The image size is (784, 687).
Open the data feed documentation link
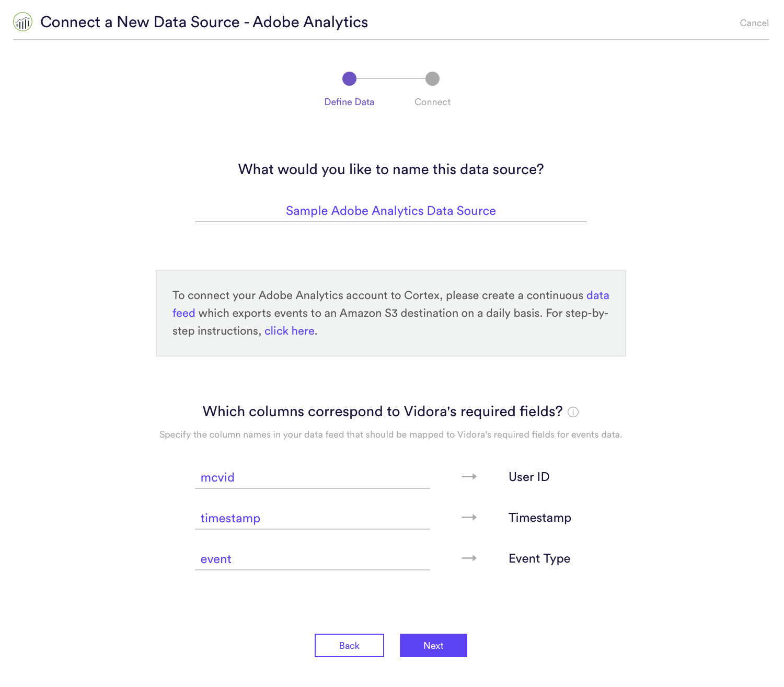click(597, 295)
